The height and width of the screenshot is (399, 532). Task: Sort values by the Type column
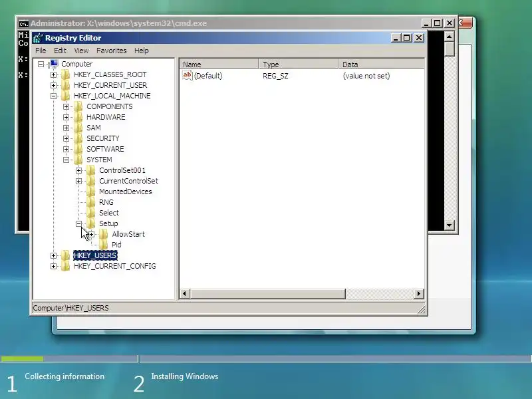[299, 64]
